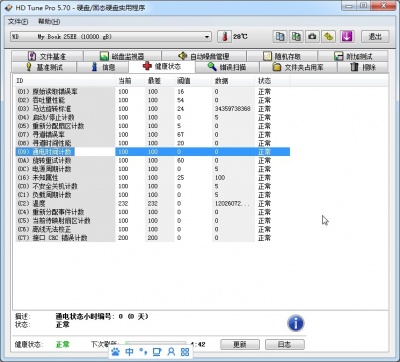
Task: Click the next-update countdown progress bar
Action: [156, 343]
